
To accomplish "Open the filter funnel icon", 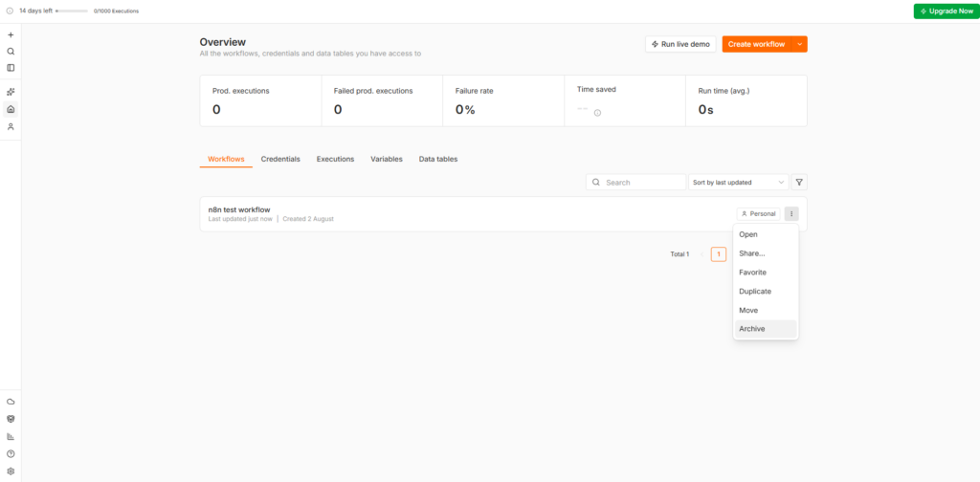I will pyautogui.click(x=799, y=183).
